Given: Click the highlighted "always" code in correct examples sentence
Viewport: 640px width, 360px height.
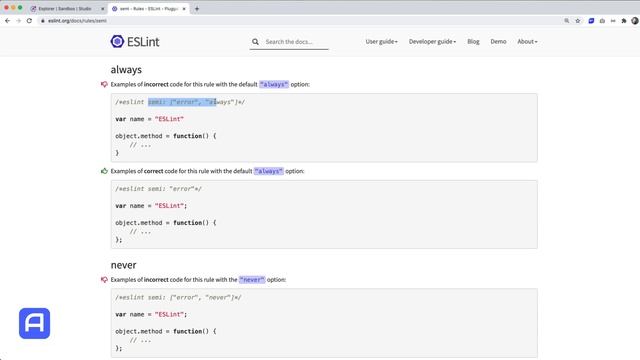Looking at the screenshot, I should pyautogui.click(x=269, y=171).
